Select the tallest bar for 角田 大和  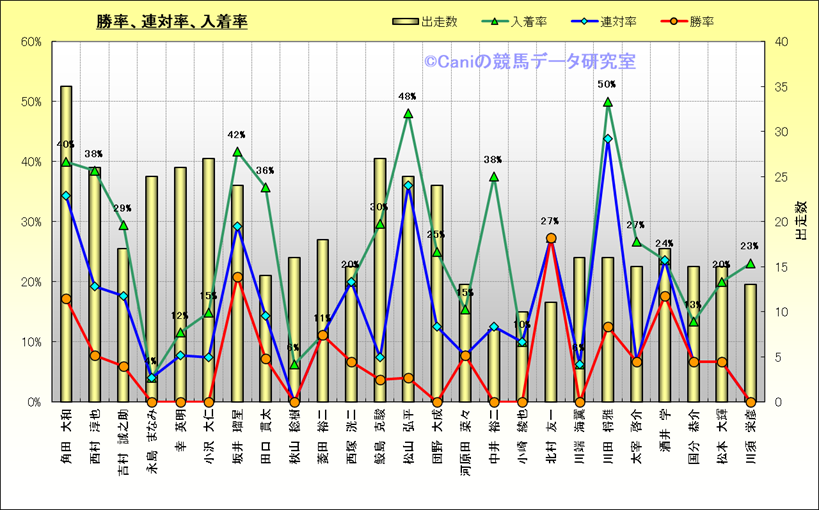66,250
